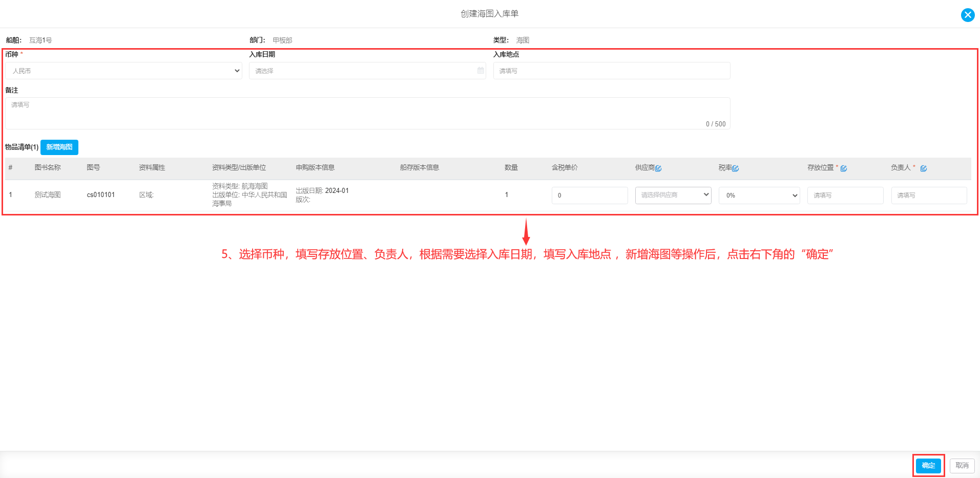This screenshot has height=478, width=980.
Task: Click the cs010101 chart number cell
Action: coord(101,195)
